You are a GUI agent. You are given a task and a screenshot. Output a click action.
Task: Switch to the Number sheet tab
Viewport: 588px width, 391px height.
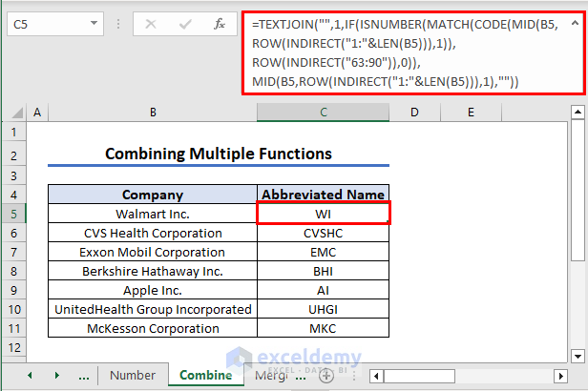(133, 375)
